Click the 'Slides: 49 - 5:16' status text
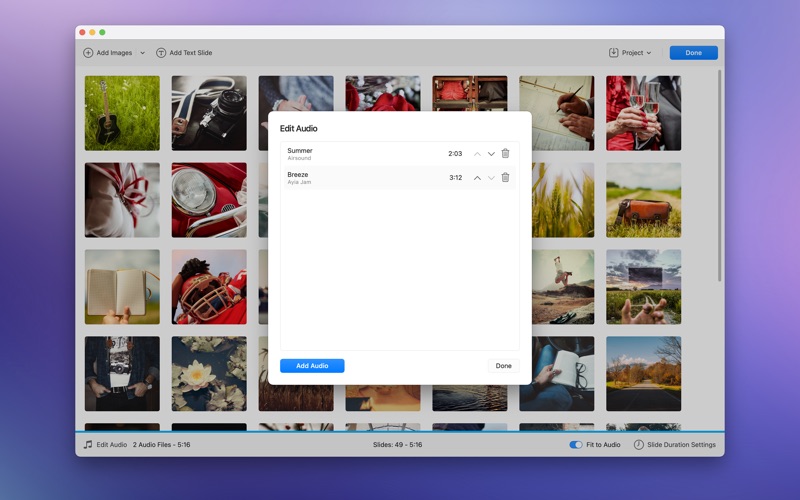 tap(397, 444)
